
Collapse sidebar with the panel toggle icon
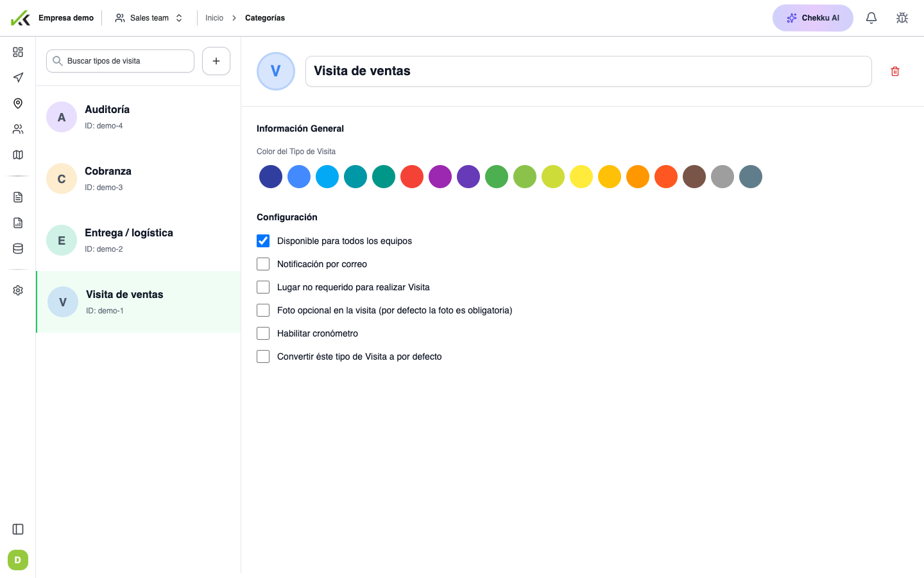tap(18, 529)
